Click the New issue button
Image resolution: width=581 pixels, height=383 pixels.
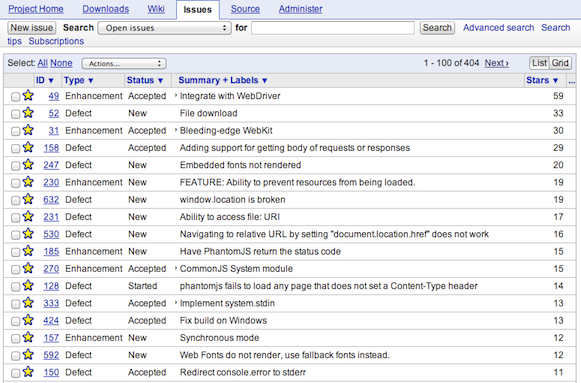(31, 28)
